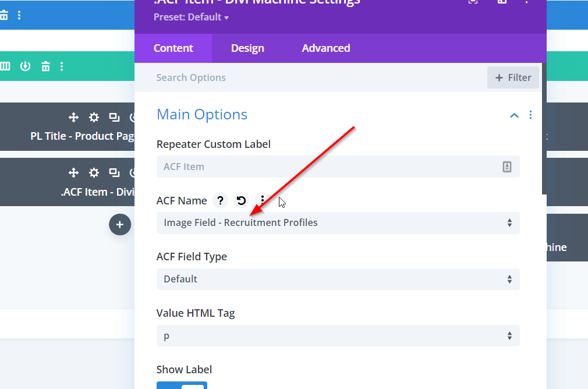
Task: Switch to the Design tab
Action: coord(247,48)
